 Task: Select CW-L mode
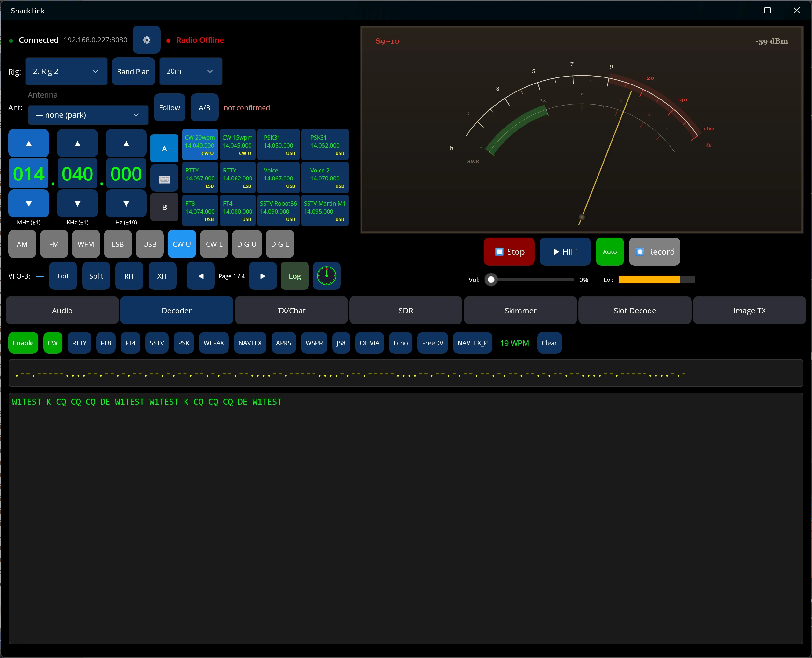coord(214,244)
